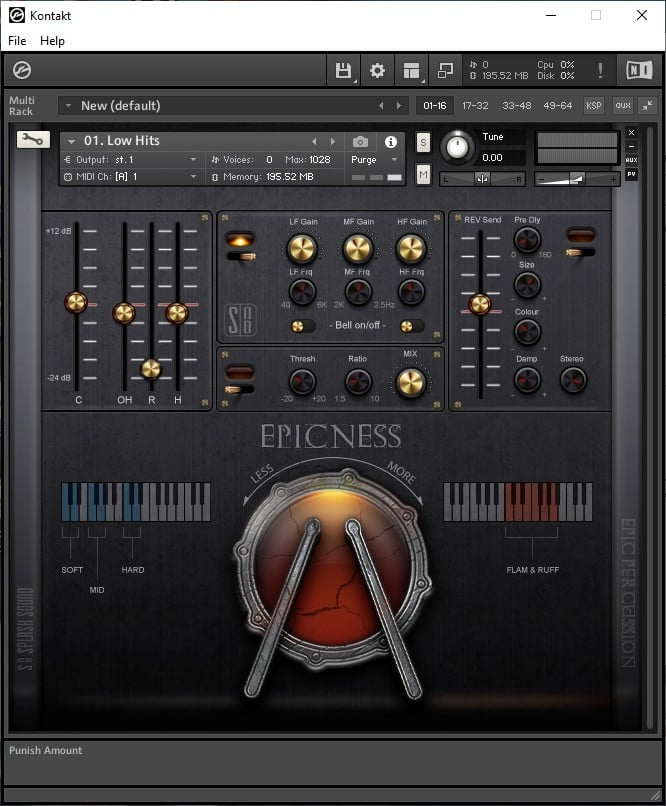Click the minimize view window icon
The height and width of the screenshot is (806, 666).
445,70
